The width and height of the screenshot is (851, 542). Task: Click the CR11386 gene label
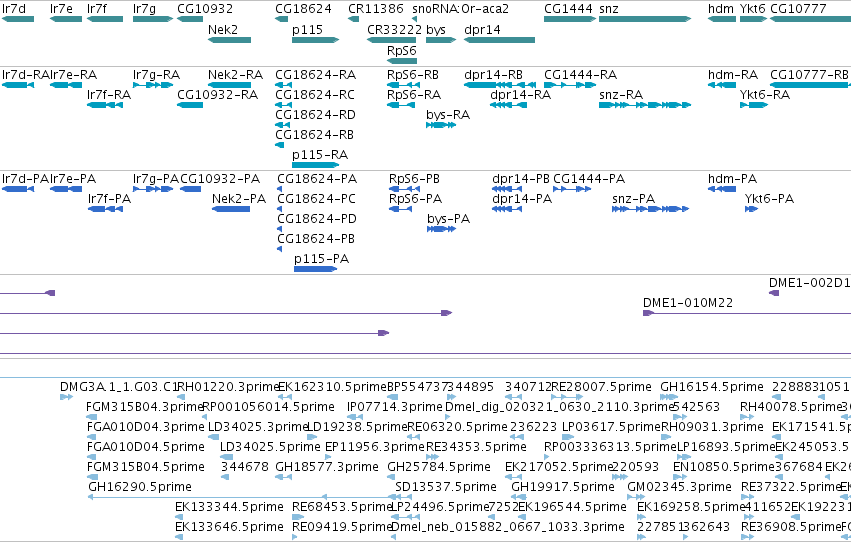(x=376, y=9)
